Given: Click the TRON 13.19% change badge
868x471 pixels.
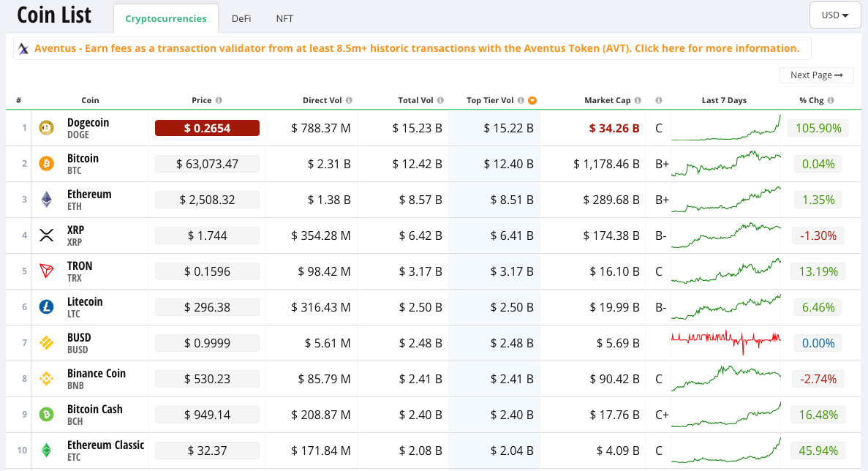Looking at the screenshot, I should (818, 271).
